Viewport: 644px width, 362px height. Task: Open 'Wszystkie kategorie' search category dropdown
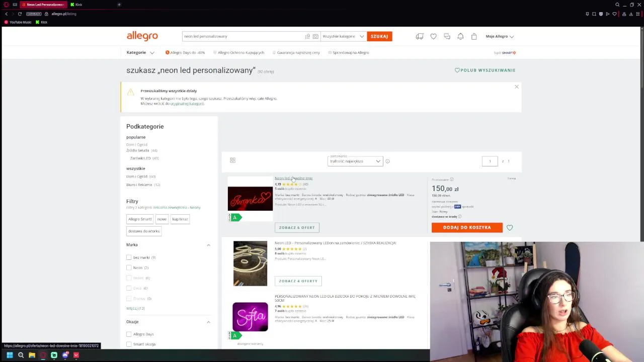343,36
